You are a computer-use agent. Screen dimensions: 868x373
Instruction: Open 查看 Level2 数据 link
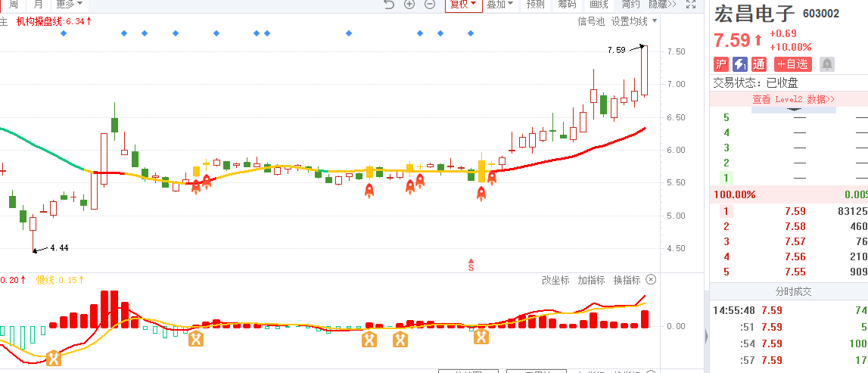click(793, 100)
